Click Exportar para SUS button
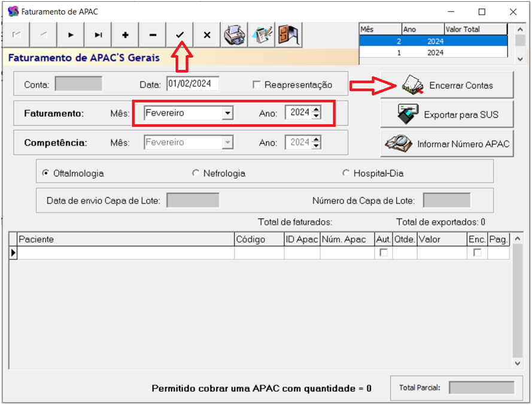This screenshot has height=405, width=532. (x=447, y=114)
